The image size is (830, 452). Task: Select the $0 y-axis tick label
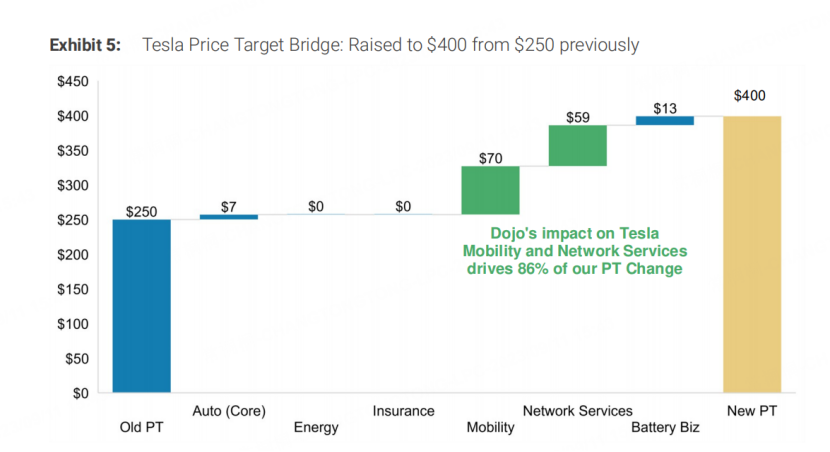pos(81,393)
